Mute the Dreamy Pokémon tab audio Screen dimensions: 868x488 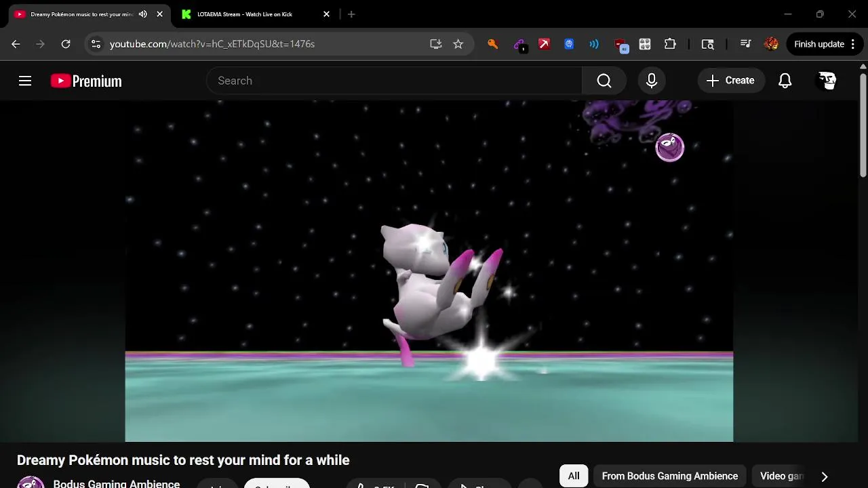pyautogui.click(x=142, y=14)
